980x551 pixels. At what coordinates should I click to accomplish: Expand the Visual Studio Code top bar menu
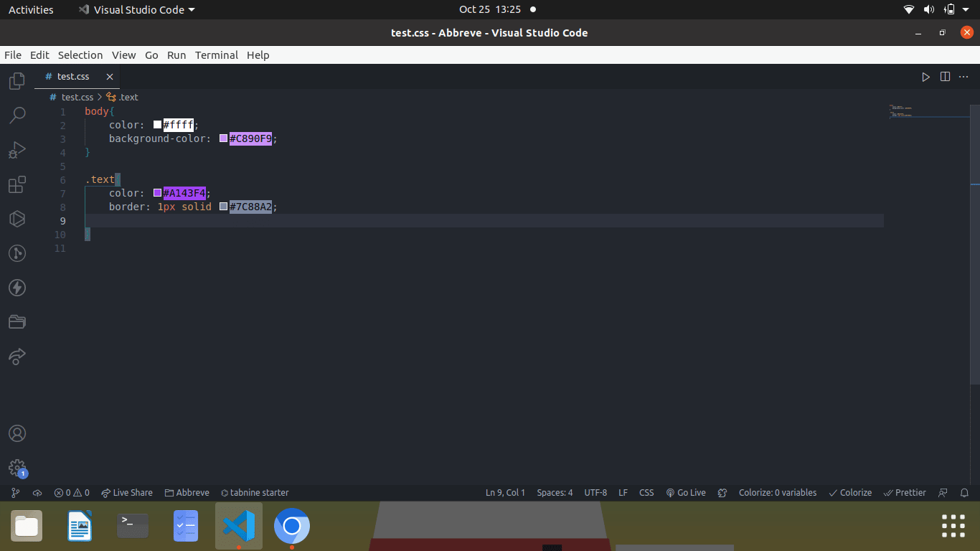click(x=136, y=9)
